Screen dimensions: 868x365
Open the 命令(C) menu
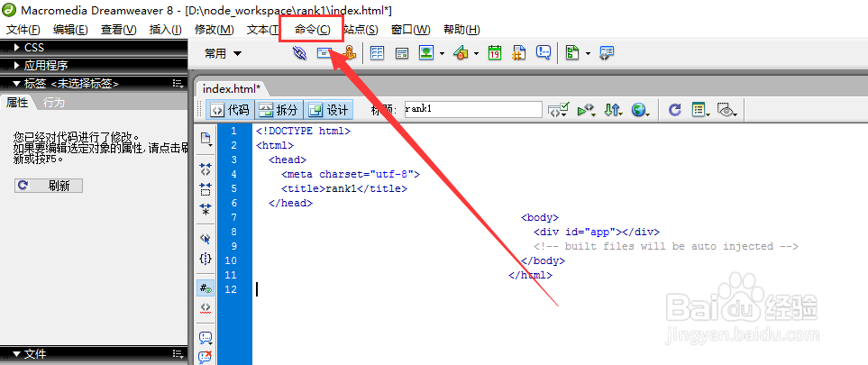pos(313,30)
